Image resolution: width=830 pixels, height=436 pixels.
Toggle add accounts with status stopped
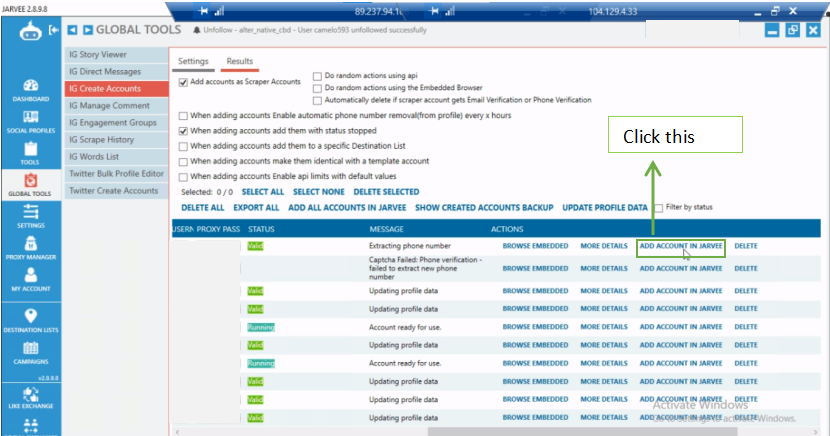click(183, 131)
